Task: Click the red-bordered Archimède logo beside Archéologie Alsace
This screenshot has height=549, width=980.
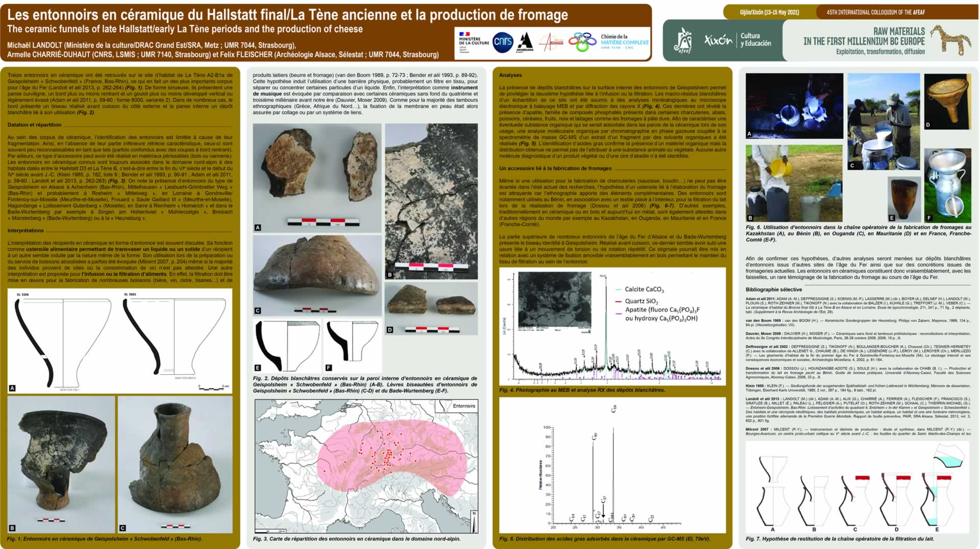Action: (x=551, y=42)
